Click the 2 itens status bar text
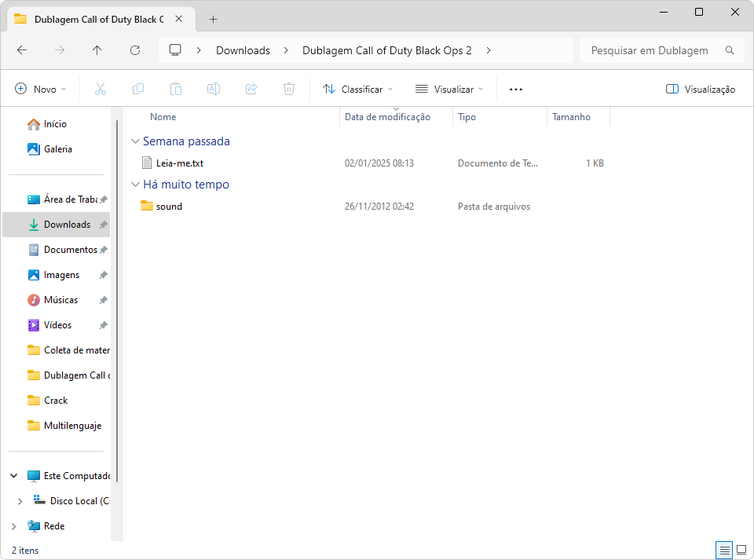This screenshot has height=560, width=754. point(25,551)
